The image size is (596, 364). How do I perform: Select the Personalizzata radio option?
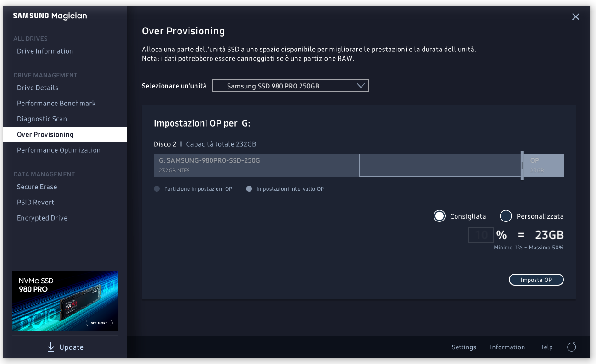(x=506, y=216)
